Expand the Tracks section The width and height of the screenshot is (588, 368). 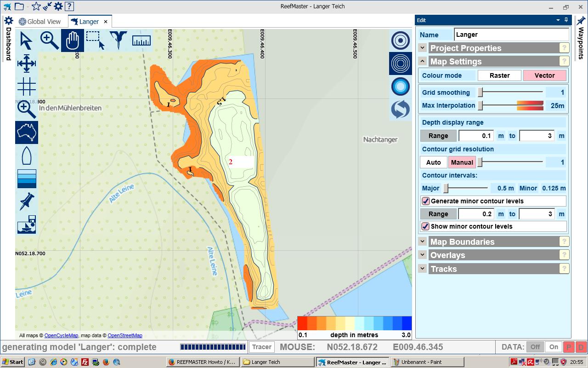[x=423, y=269]
